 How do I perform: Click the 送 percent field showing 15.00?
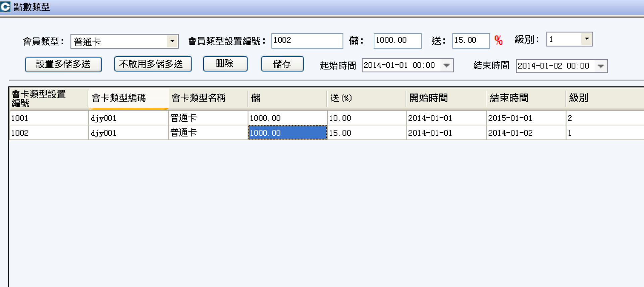471,41
